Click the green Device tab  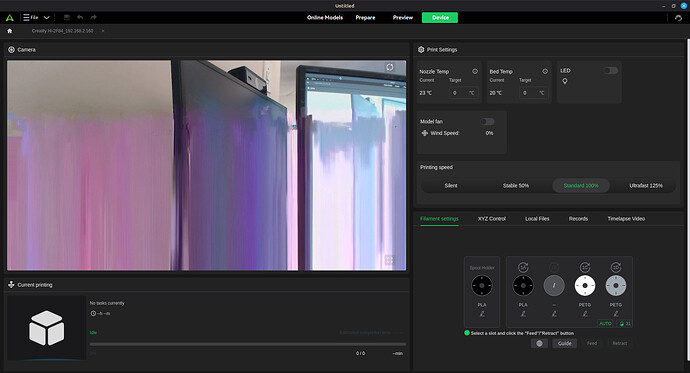click(x=440, y=18)
